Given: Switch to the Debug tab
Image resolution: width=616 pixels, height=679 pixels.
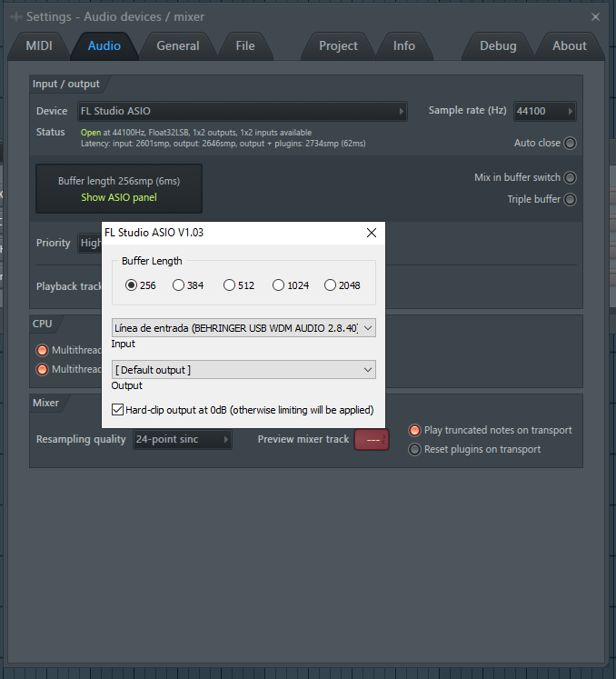Looking at the screenshot, I should click(x=498, y=45).
